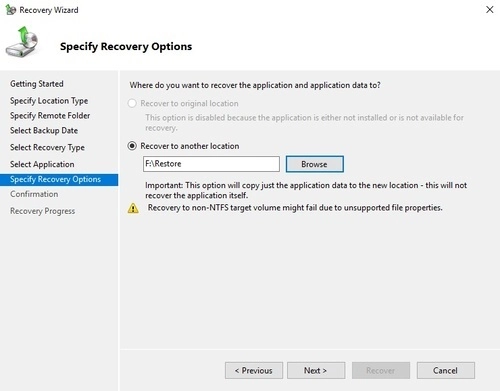Open the Getting Started step
This screenshot has width=500, height=391.
pos(37,84)
